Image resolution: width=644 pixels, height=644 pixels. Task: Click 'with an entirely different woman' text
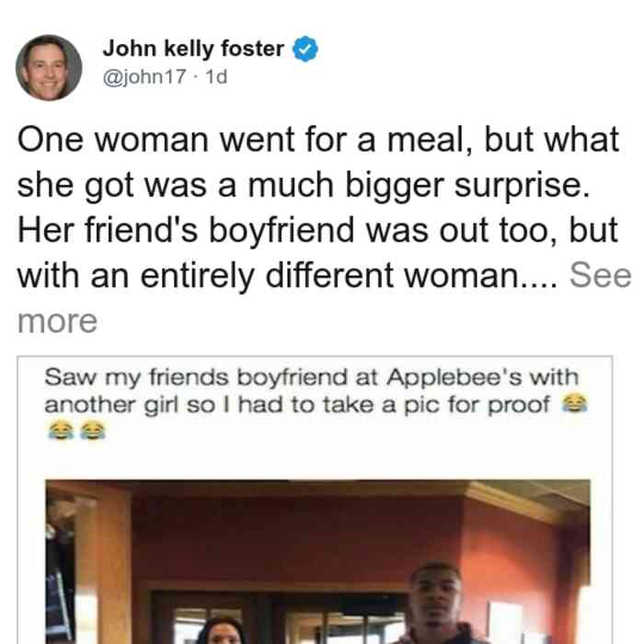coord(288,275)
